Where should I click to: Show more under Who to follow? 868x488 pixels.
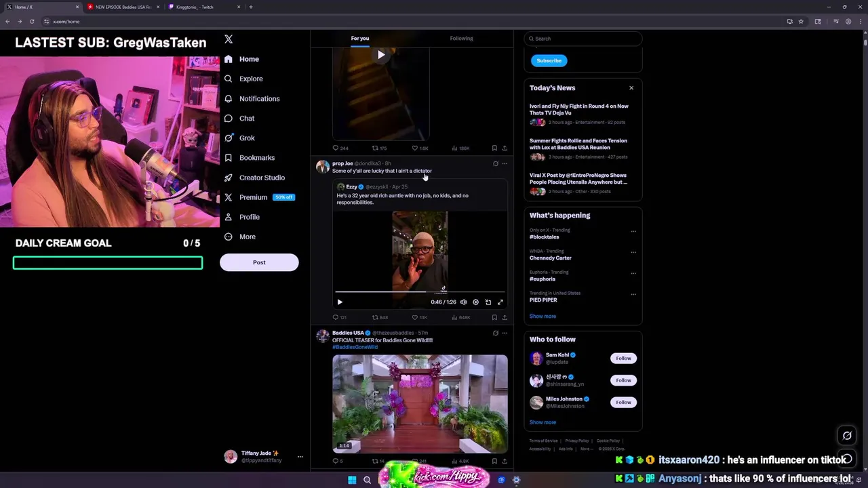(542, 422)
